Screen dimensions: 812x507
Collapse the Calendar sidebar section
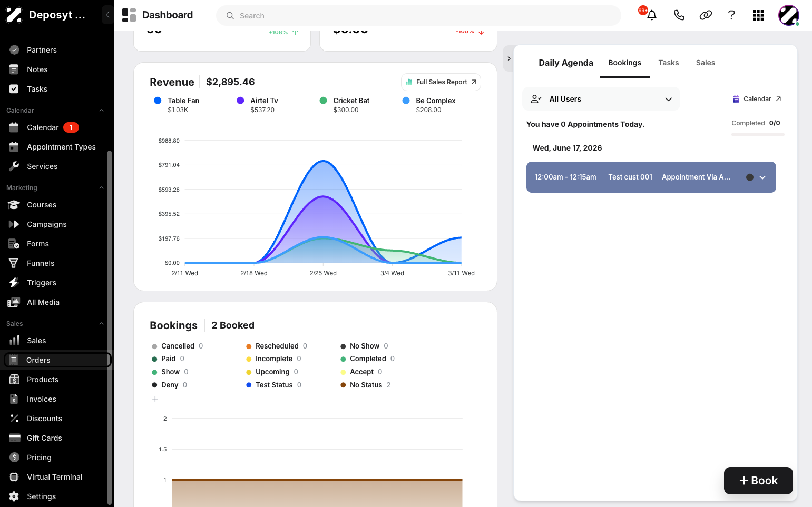[102, 111]
